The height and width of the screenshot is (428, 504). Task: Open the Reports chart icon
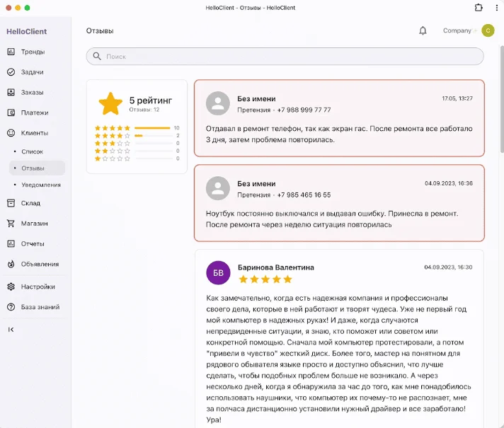tap(11, 244)
